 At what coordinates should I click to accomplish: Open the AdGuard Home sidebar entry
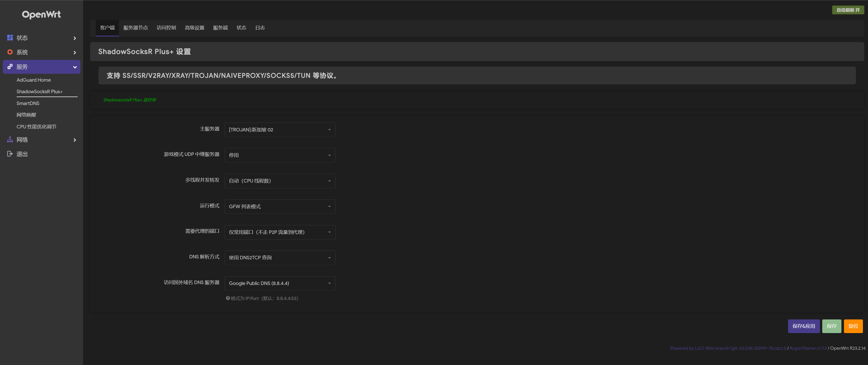(34, 80)
